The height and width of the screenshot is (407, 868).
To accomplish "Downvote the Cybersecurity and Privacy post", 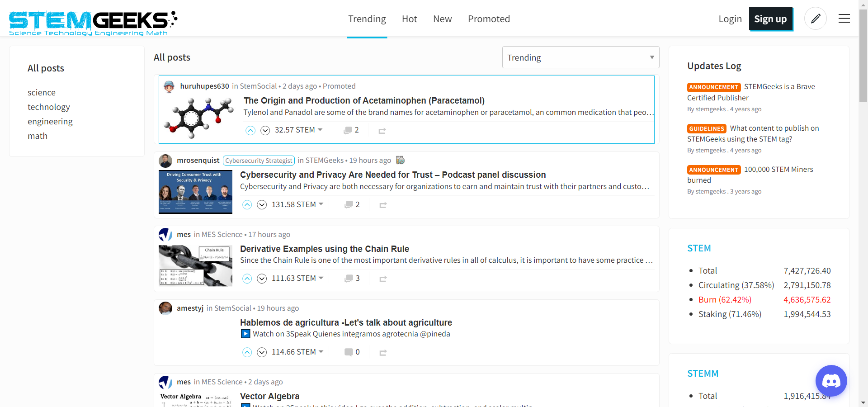I will pos(262,205).
